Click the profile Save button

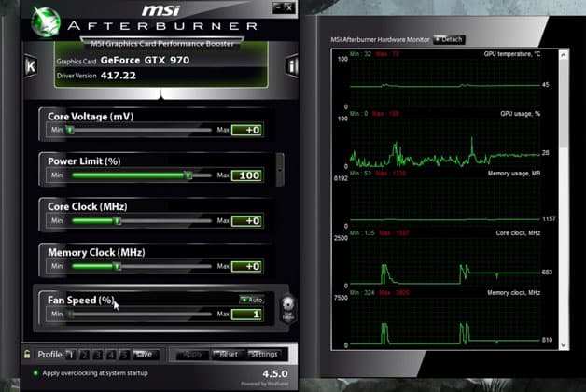(x=145, y=355)
